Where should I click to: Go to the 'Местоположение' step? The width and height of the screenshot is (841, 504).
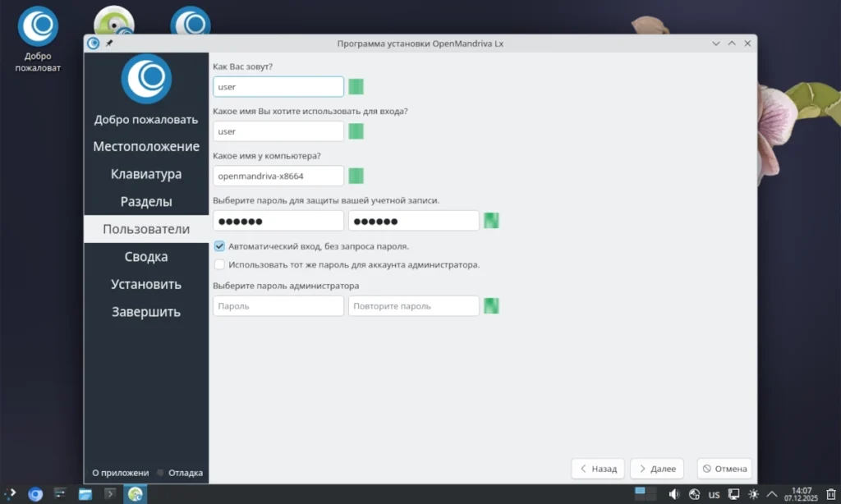click(x=146, y=146)
